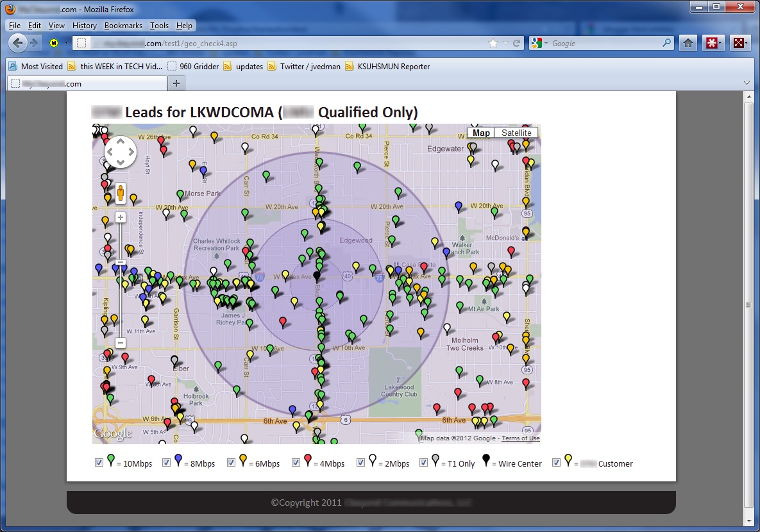
Task: Expand the Twitter / jvedman feed bookmark
Action: [x=304, y=67]
